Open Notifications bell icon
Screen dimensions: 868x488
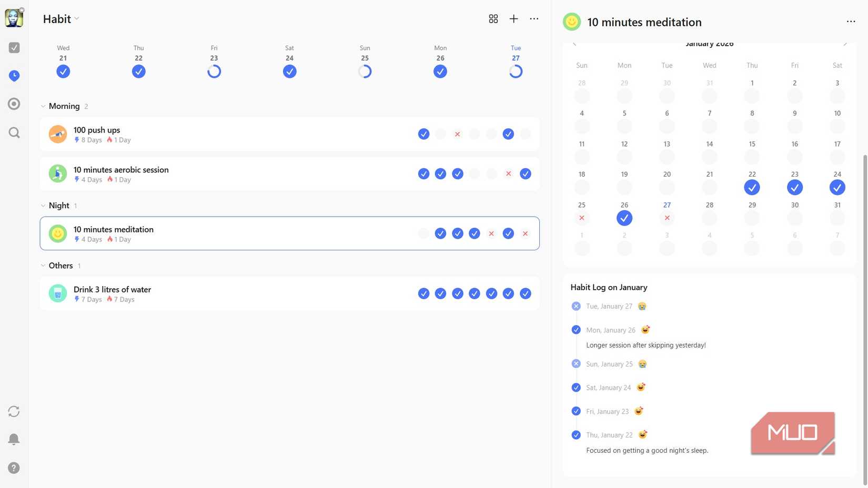click(x=14, y=439)
